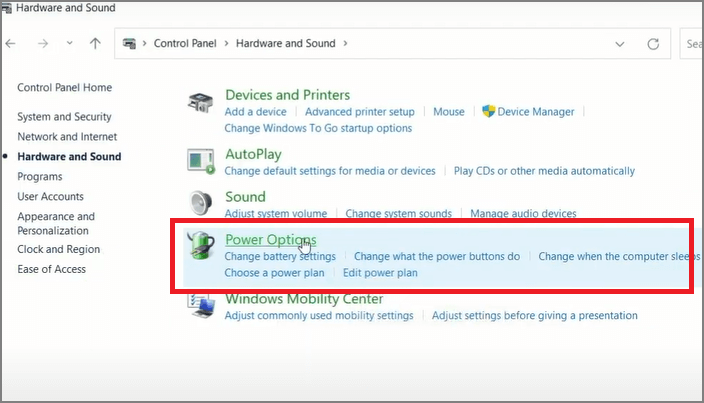Click the Control Panel icon in address bar
This screenshot has height=403, width=704.
[129, 44]
